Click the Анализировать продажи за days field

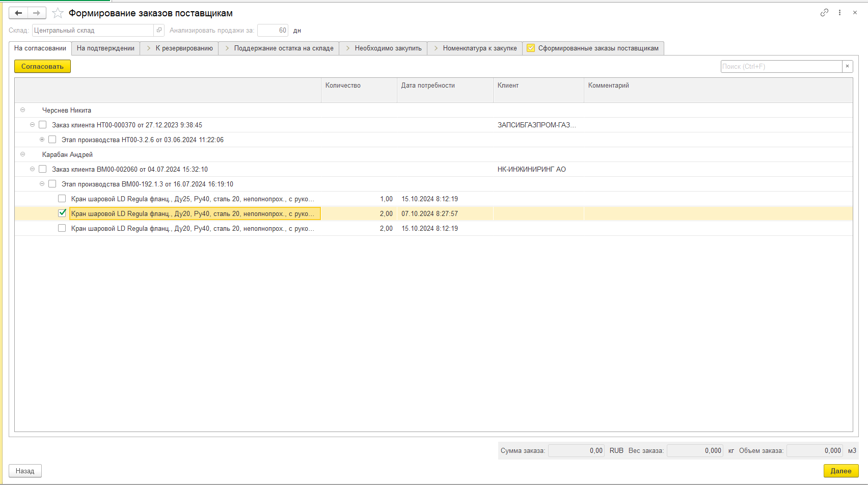273,30
